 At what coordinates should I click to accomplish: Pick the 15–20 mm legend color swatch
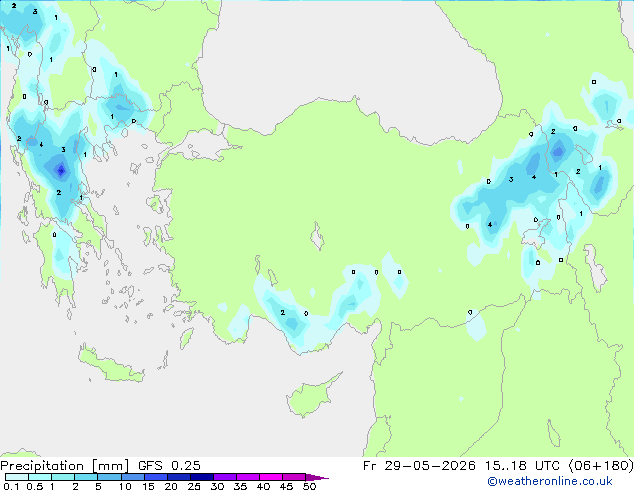(156, 477)
